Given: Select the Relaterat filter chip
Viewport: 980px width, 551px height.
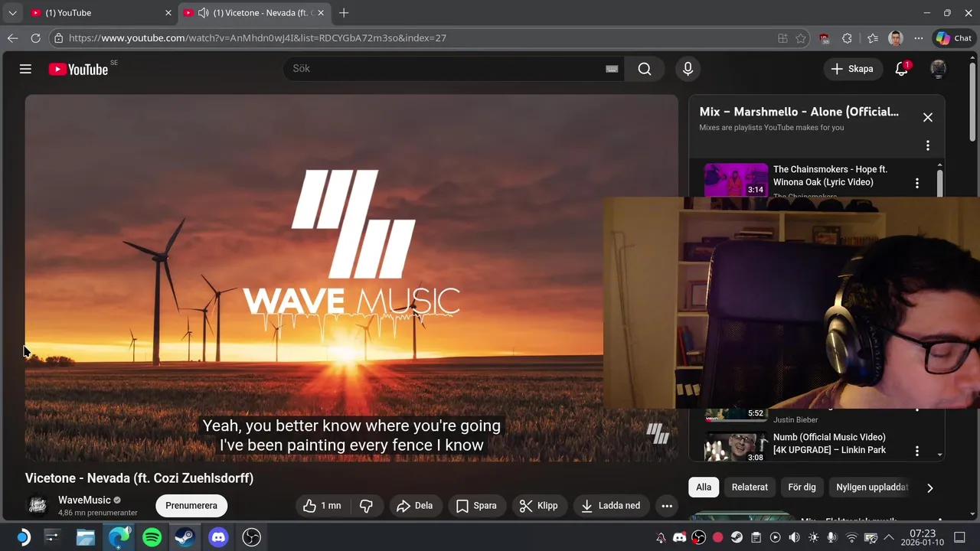Looking at the screenshot, I should click(750, 487).
